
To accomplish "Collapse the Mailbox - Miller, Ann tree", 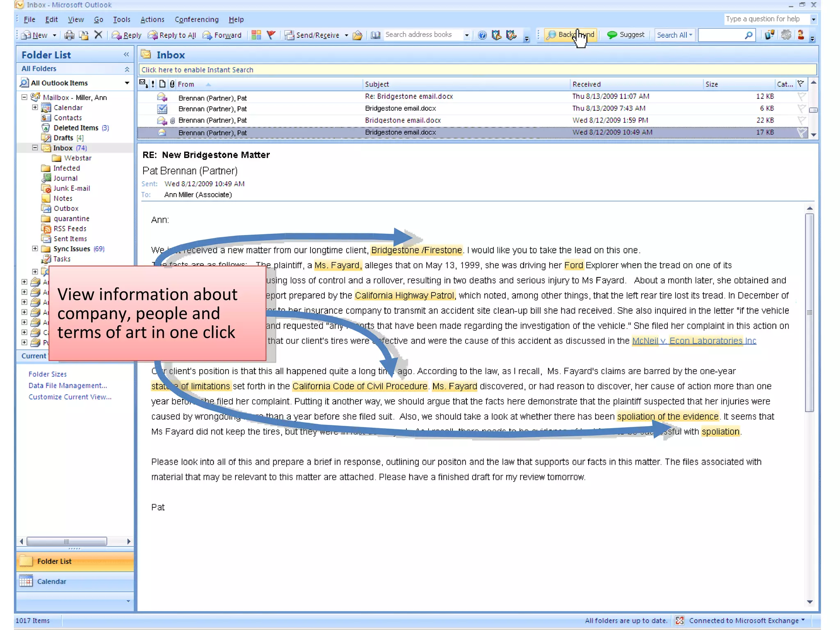I will pos(24,97).
